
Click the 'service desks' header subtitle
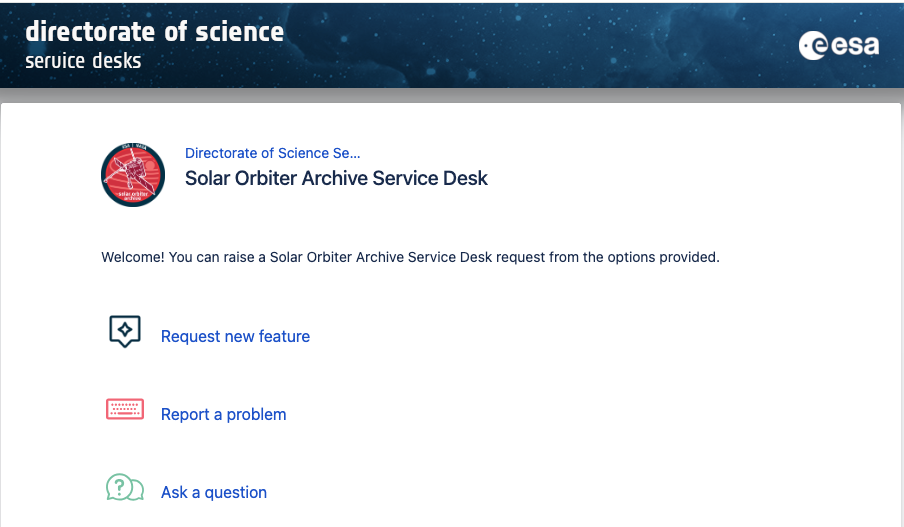83,61
